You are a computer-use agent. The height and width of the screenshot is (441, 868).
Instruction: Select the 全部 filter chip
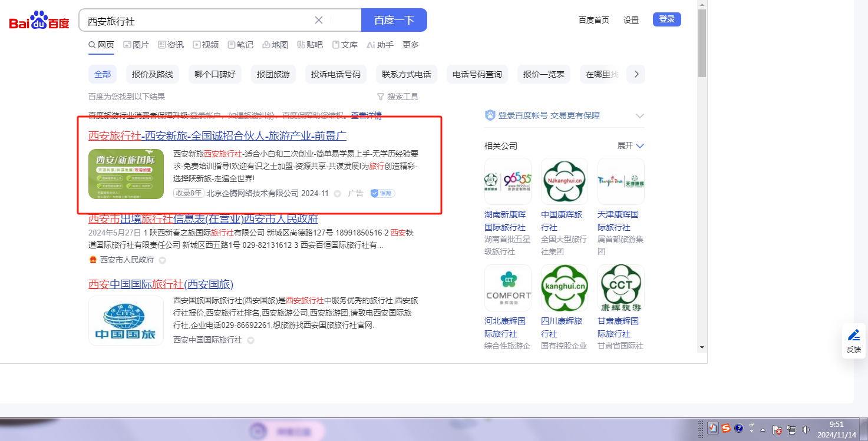[103, 74]
